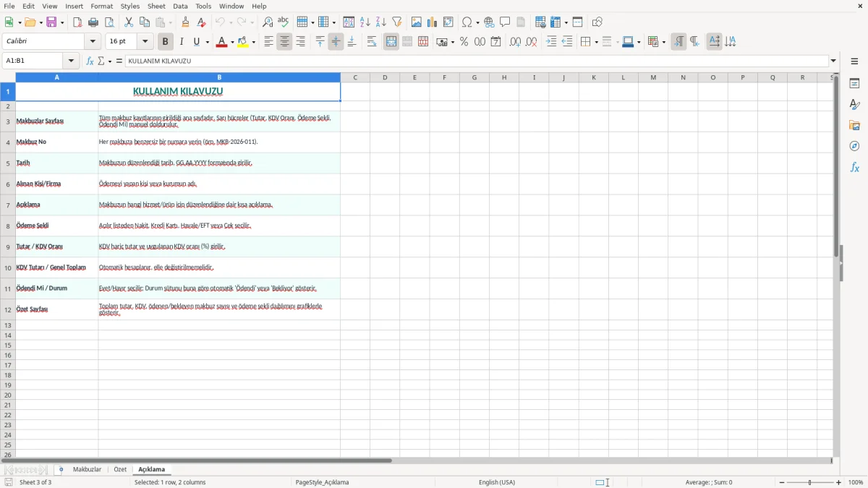
Task: Open the Font Size dropdown arrow
Action: 145,42
